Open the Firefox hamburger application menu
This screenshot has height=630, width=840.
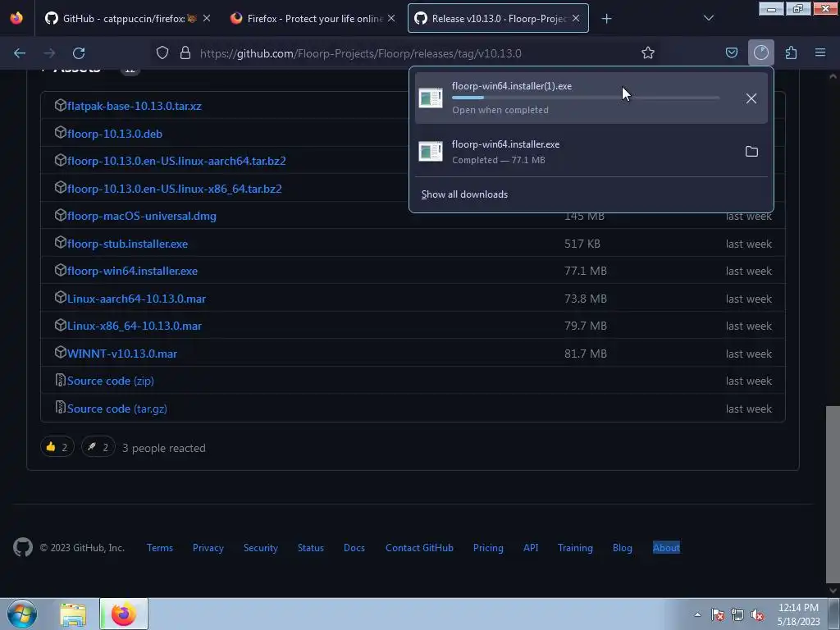[820, 52]
